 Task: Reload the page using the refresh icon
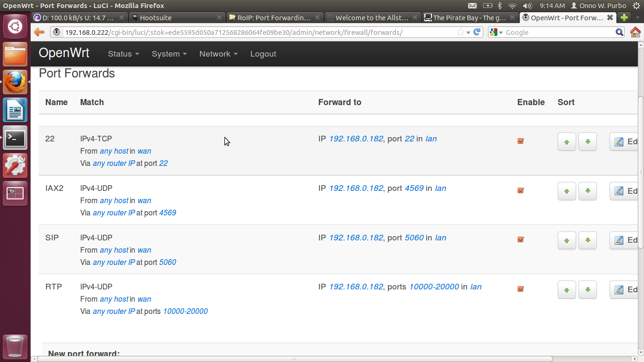point(477,32)
